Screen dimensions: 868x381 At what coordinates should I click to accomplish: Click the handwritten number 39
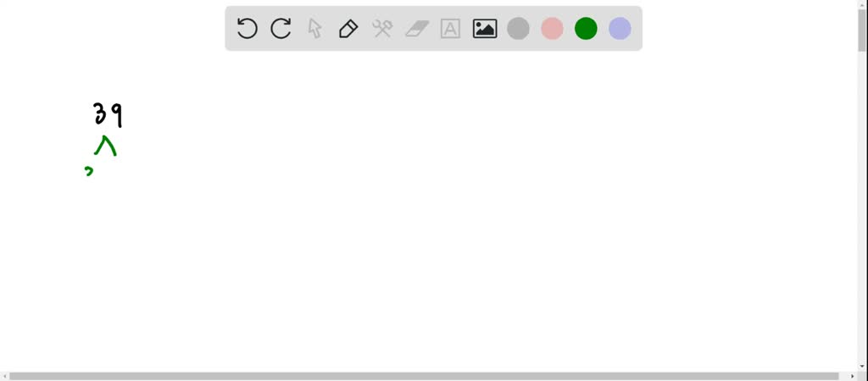(108, 114)
